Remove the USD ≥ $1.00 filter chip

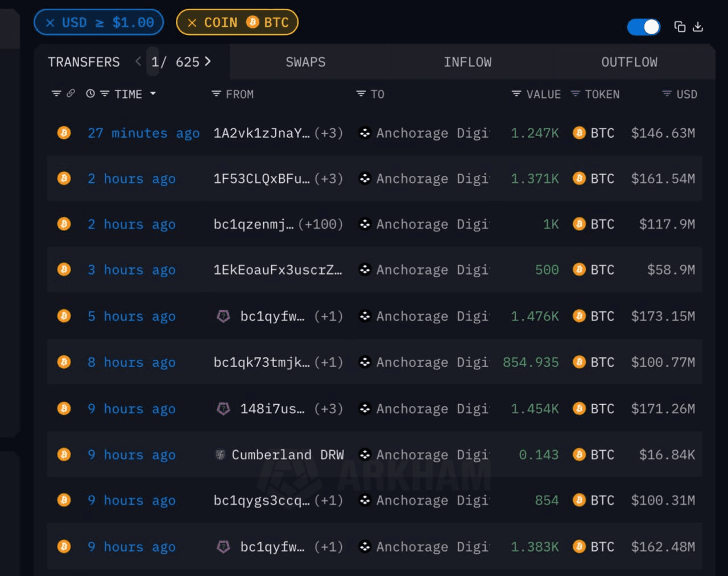tap(50, 23)
